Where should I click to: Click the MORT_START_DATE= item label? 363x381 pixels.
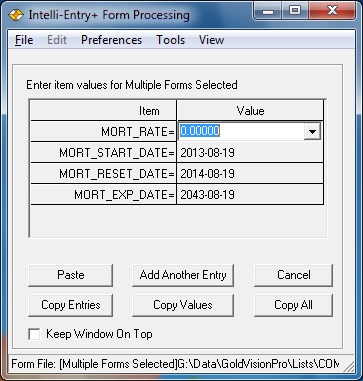(104, 153)
